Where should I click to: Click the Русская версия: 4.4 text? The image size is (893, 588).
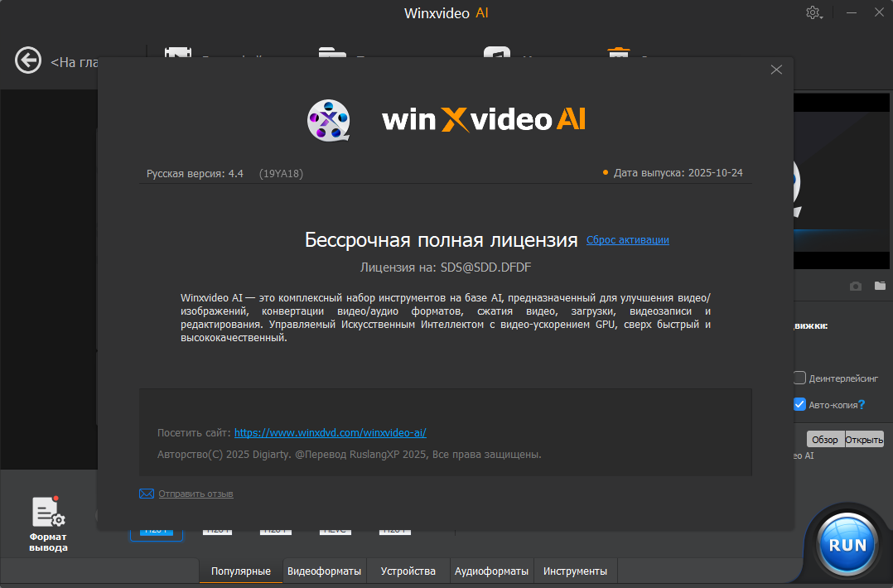(x=195, y=174)
